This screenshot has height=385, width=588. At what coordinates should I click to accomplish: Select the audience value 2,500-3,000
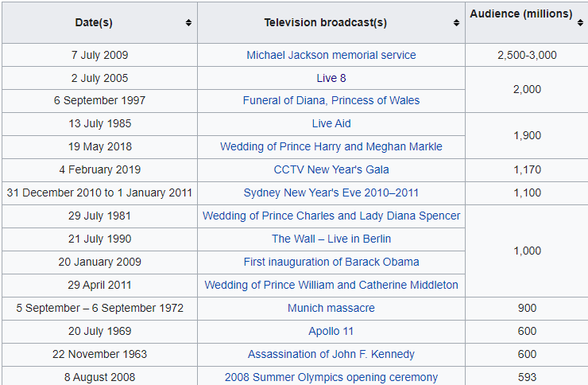coord(527,55)
